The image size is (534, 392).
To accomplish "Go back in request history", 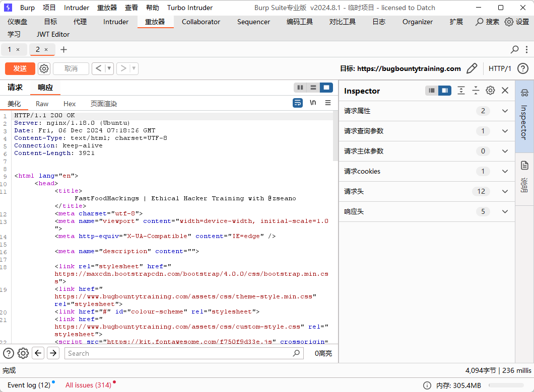I will 98,69.
